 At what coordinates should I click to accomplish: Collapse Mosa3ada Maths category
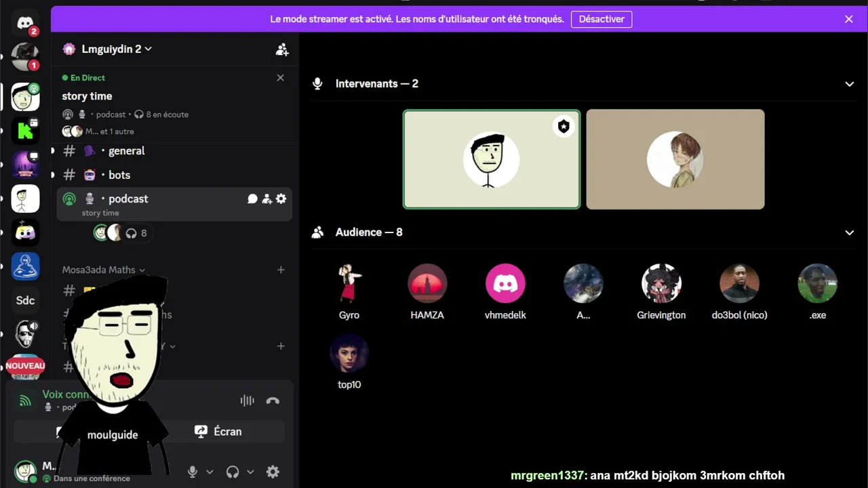(104, 270)
